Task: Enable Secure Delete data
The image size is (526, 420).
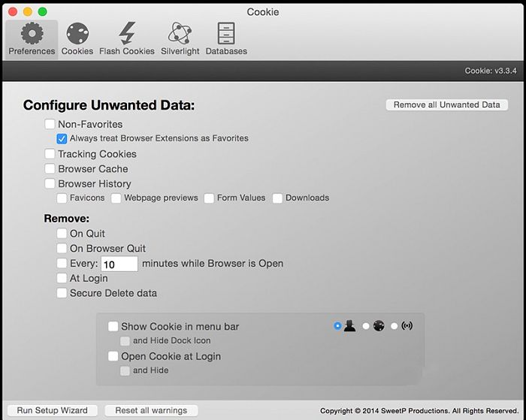Action: (62, 294)
